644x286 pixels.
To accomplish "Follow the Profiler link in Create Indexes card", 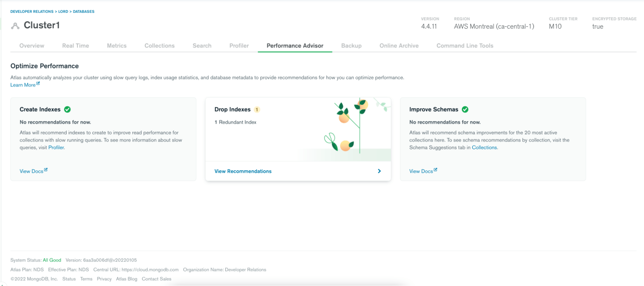I will (x=56, y=148).
